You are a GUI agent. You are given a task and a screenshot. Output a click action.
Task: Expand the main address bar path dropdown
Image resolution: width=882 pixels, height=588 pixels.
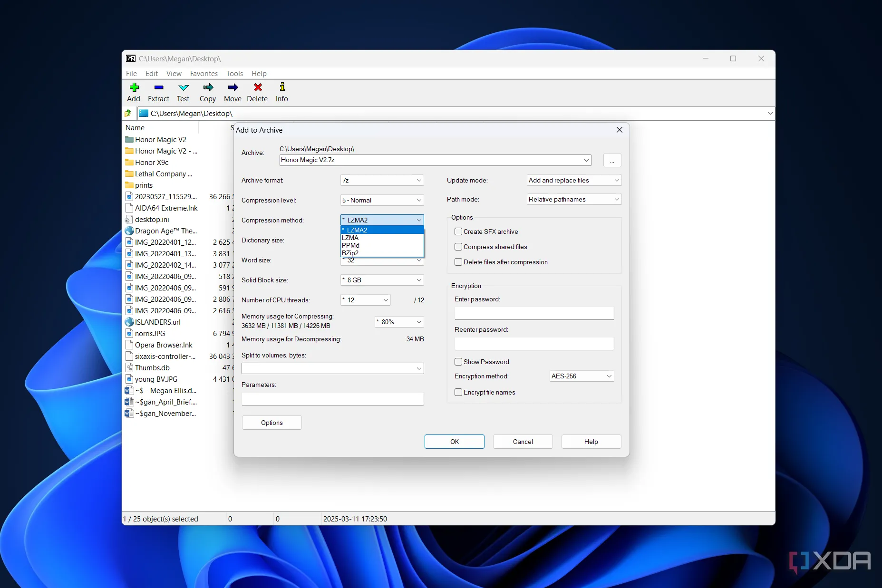pos(770,113)
